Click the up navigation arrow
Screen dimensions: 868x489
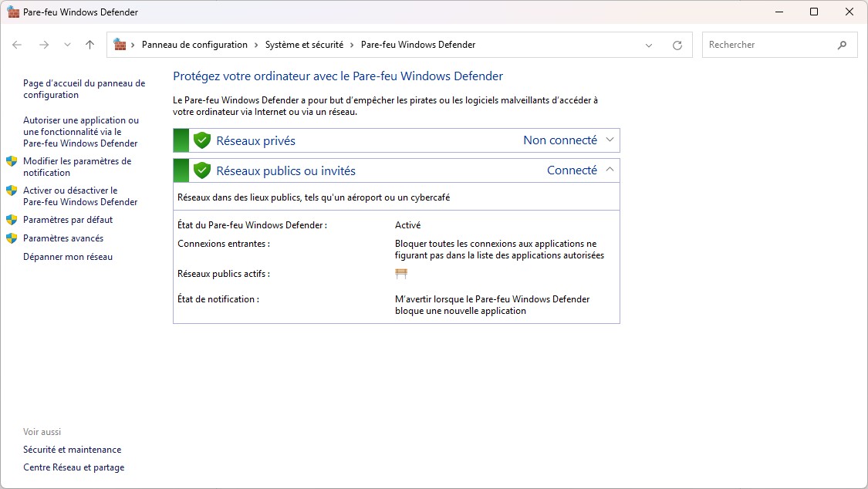click(x=89, y=45)
